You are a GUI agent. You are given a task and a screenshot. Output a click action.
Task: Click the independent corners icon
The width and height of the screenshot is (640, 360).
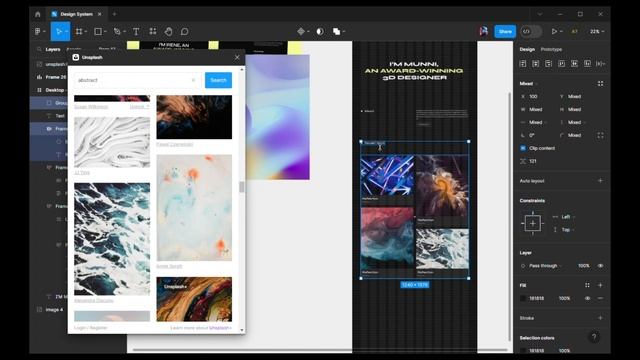point(600,135)
